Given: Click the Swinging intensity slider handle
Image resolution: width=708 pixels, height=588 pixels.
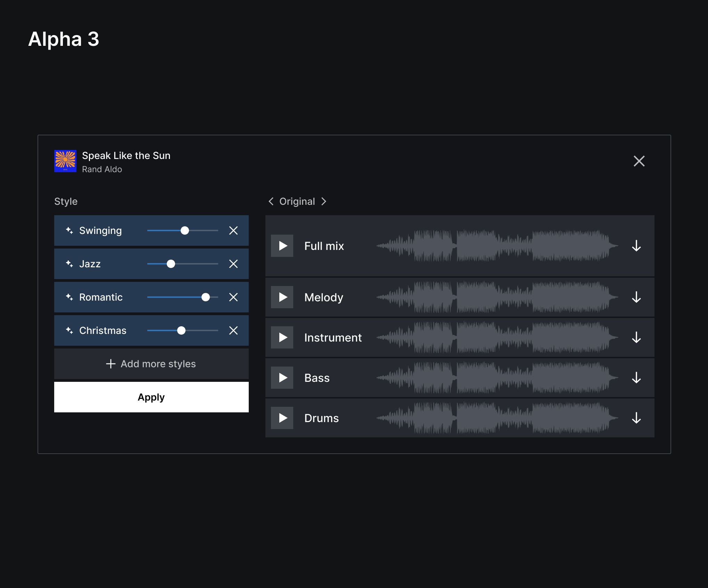Looking at the screenshot, I should (x=185, y=230).
